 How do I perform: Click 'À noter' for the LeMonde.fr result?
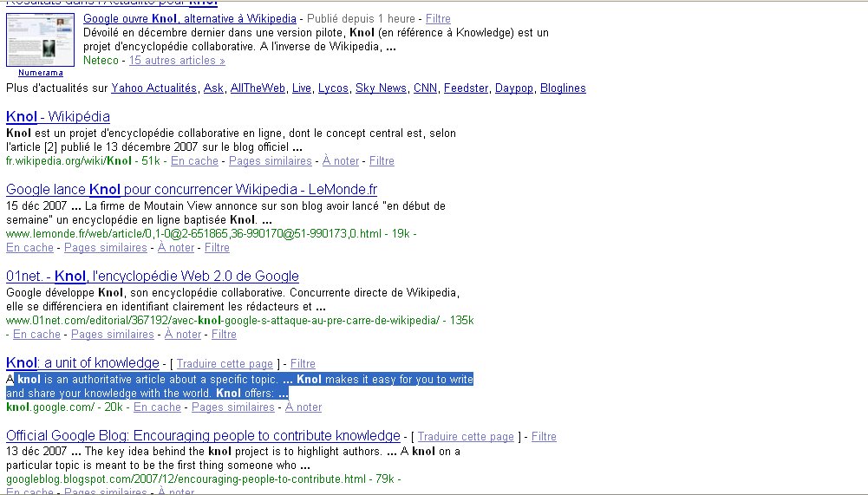click(176, 248)
